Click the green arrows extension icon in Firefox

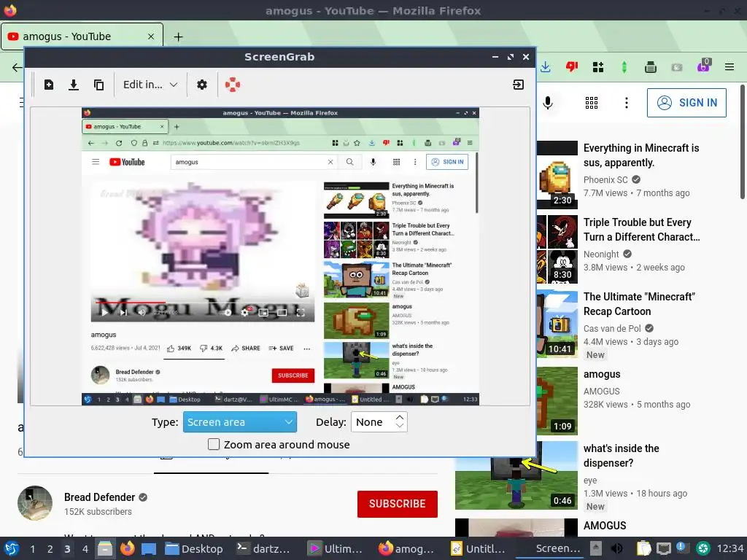click(x=624, y=67)
